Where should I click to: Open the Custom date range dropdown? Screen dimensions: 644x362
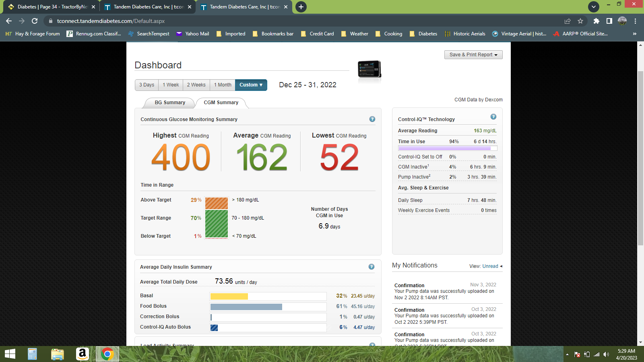pyautogui.click(x=251, y=85)
